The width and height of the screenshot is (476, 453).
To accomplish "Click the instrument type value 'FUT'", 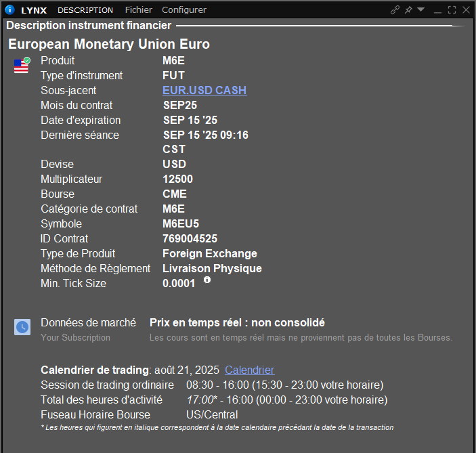I will (x=173, y=76).
